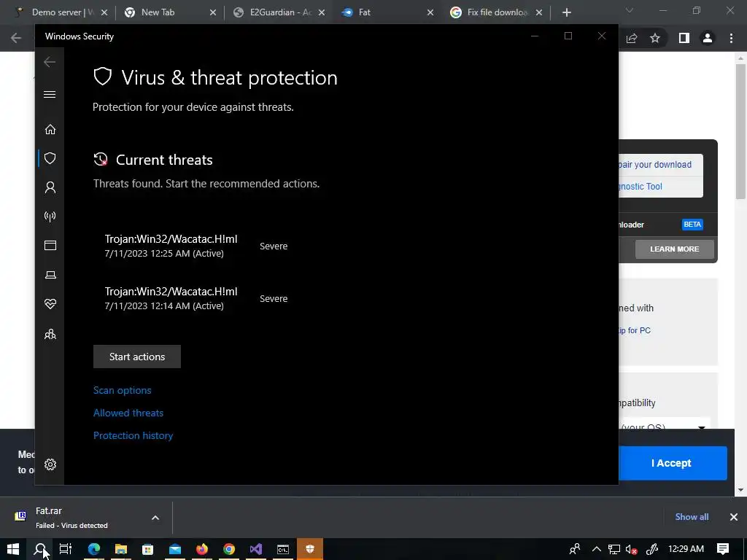747x560 pixels.
Task: Open a new Chrome tab
Action: point(566,12)
